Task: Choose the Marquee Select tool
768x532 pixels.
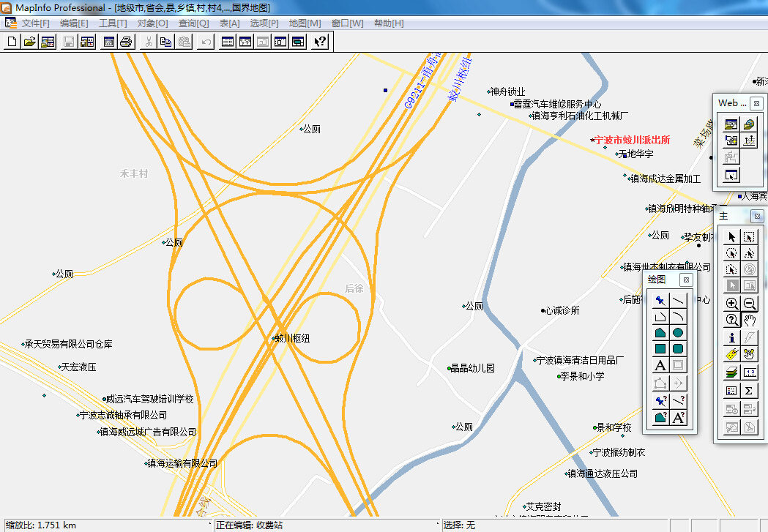Action: [x=749, y=237]
